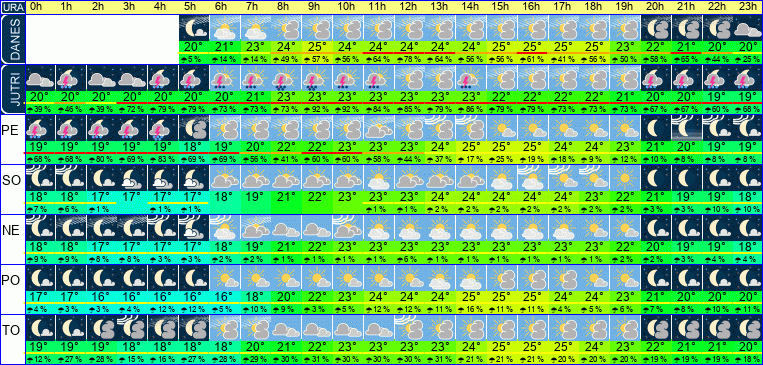
Task: Click the DANES 5h clear night moon icon
Action: tap(194, 28)
